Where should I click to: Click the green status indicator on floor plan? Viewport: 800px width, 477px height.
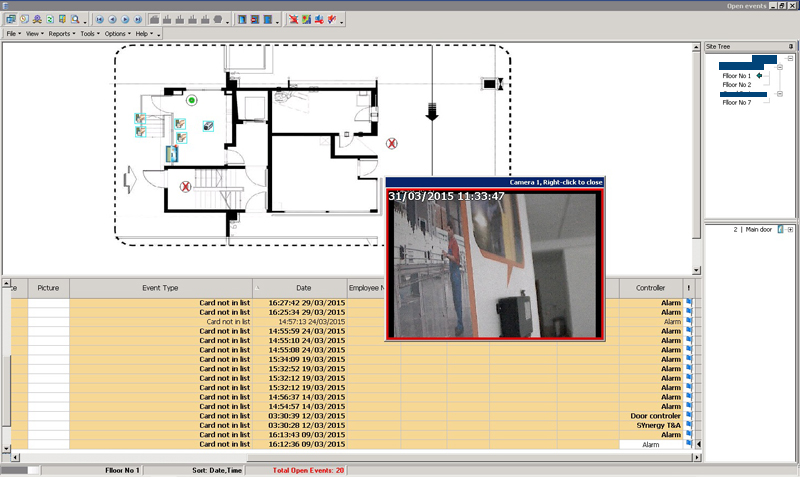pyautogui.click(x=191, y=100)
